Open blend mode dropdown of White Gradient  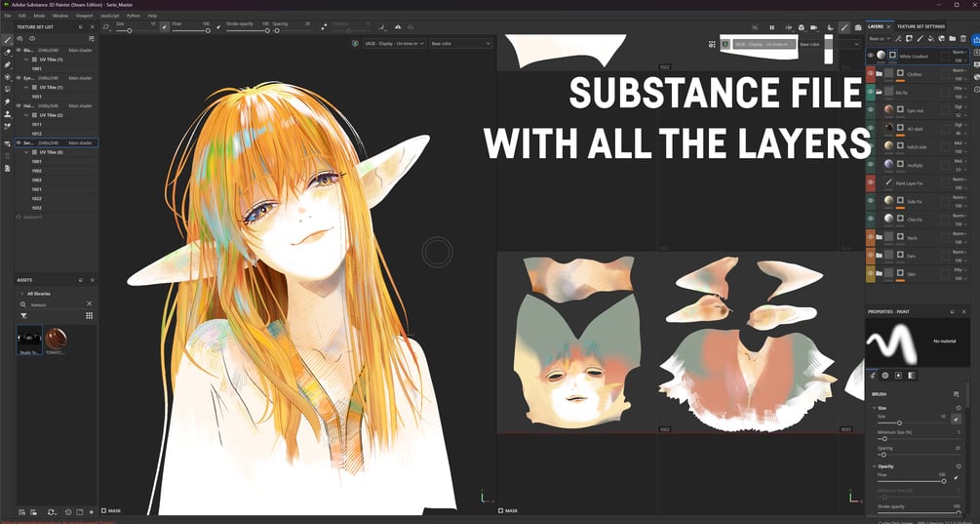pyautogui.click(x=960, y=53)
